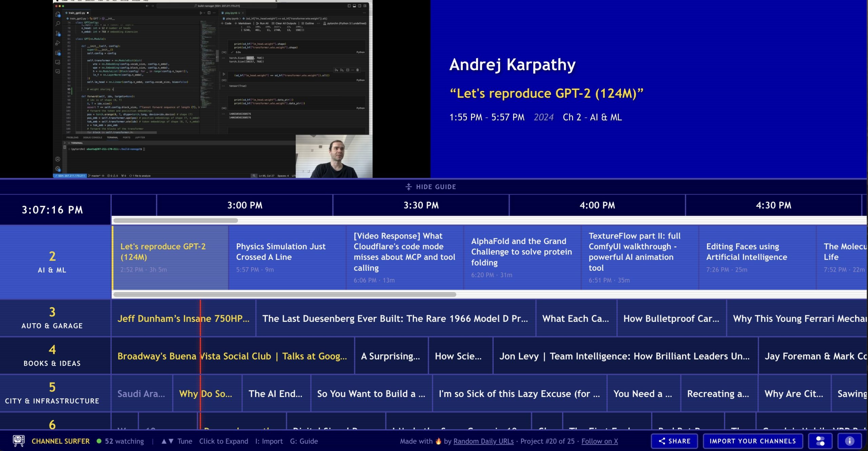
Task: Click the IMPORT YOUR CHANNELS button
Action: tap(753, 441)
